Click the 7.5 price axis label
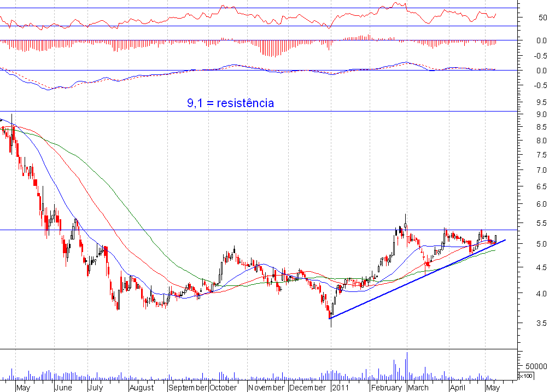 pos(541,155)
